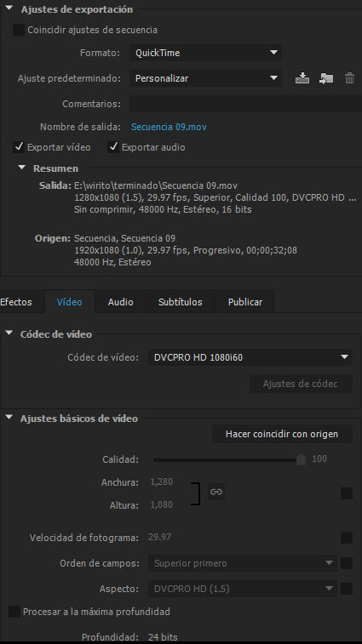Click the import preset folder icon
This screenshot has height=644, width=362.
[x=325, y=78]
